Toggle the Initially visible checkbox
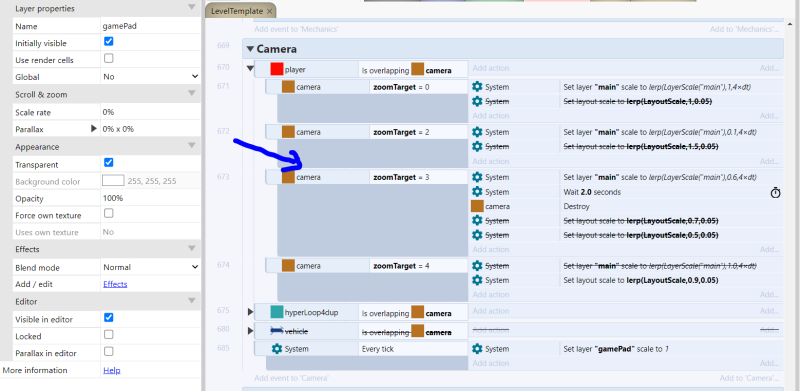 click(x=108, y=41)
